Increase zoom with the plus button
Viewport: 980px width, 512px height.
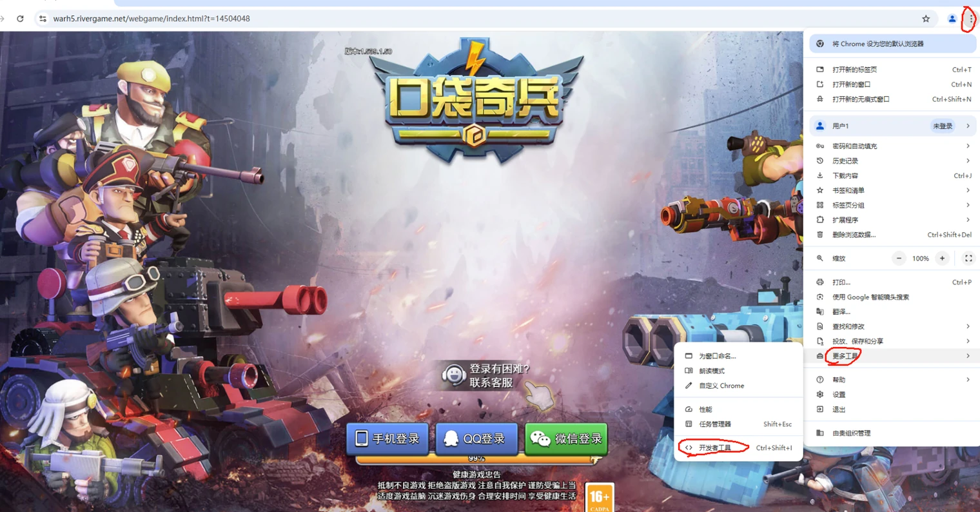click(x=942, y=258)
